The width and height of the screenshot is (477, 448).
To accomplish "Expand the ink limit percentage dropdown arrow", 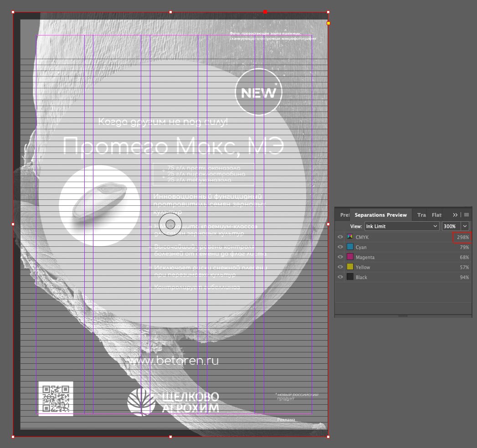I will (465, 226).
